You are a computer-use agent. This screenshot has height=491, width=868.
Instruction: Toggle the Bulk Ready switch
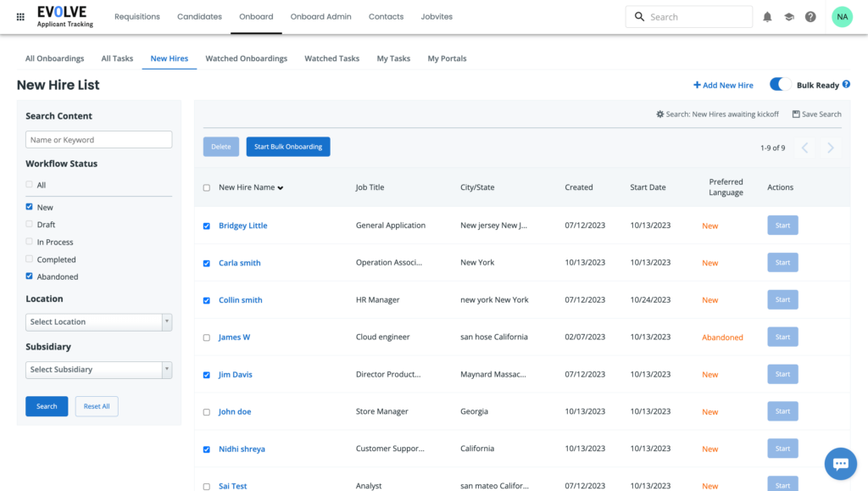(780, 85)
